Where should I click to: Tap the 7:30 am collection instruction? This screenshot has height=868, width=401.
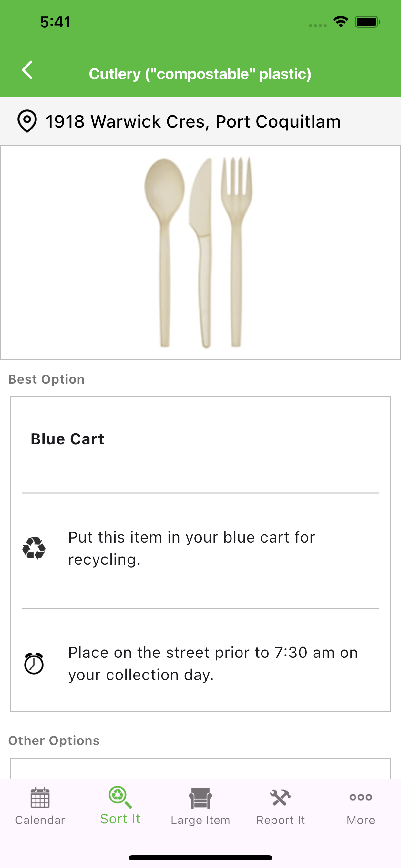(213, 664)
